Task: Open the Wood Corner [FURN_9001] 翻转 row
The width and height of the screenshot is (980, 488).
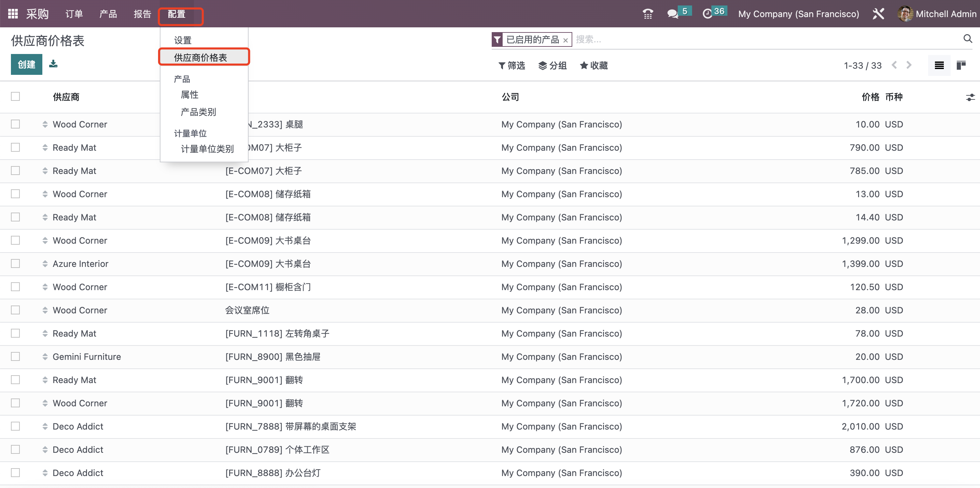Action: click(490, 403)
